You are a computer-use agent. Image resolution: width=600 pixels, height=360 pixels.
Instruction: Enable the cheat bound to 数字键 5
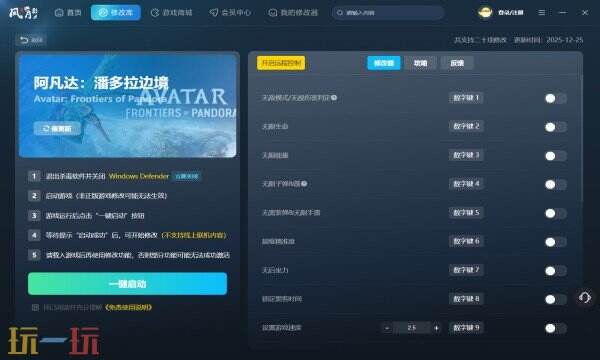(x=556, y=213)
